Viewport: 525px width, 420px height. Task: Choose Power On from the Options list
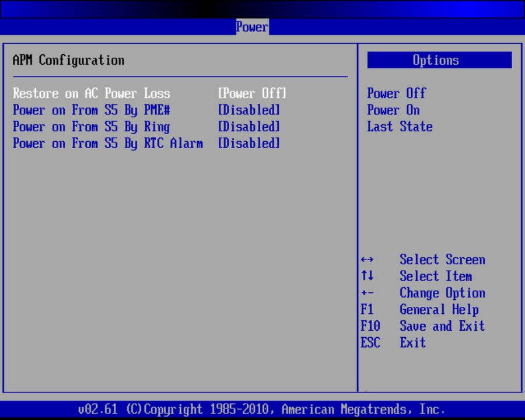click(393, 110)
